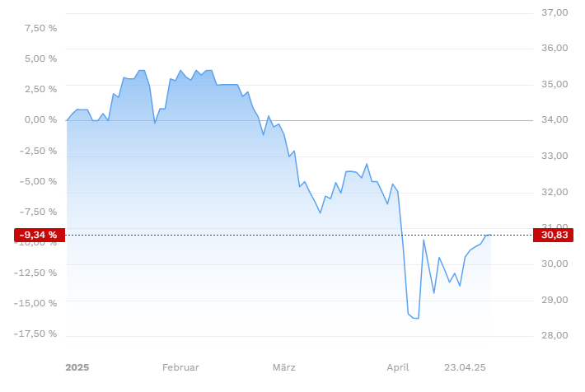Select the April label on time axis
Image resolution: width=585 pixels, height=392 pixels.
398,367
